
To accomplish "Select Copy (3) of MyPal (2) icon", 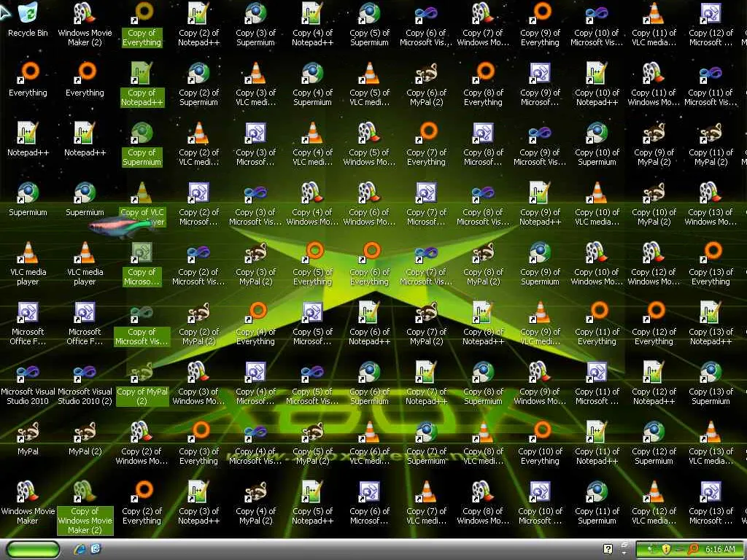I will coord(255,262).
